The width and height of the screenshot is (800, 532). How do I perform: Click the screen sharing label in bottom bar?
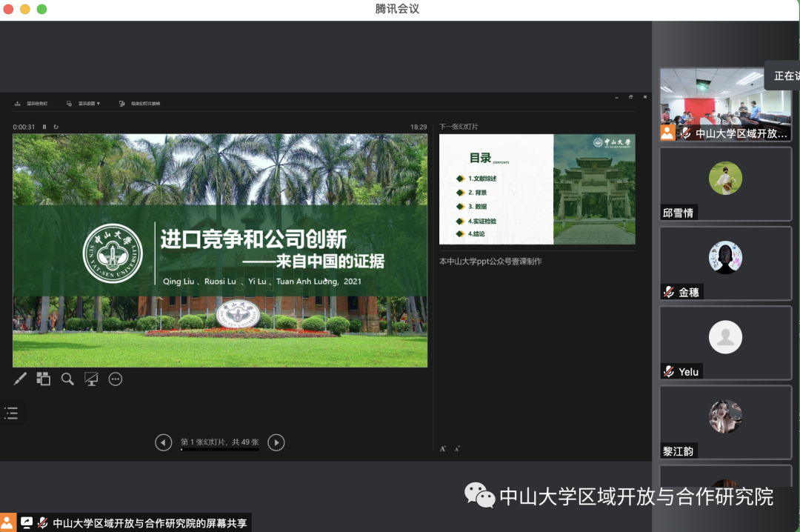[150, 523]
